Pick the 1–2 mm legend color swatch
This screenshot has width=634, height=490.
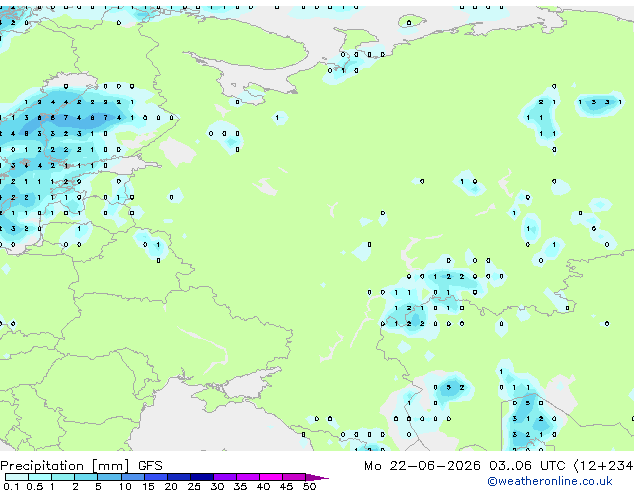click(x=63, y=477)
